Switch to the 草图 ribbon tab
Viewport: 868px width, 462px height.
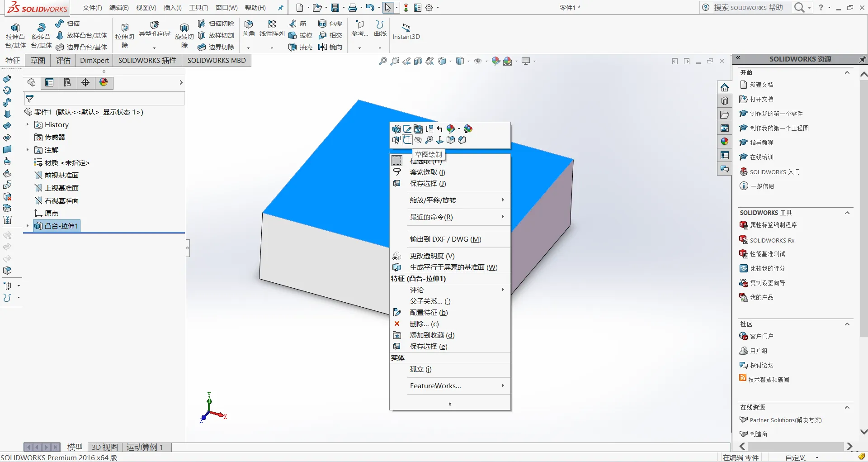[x=38, y=61]
